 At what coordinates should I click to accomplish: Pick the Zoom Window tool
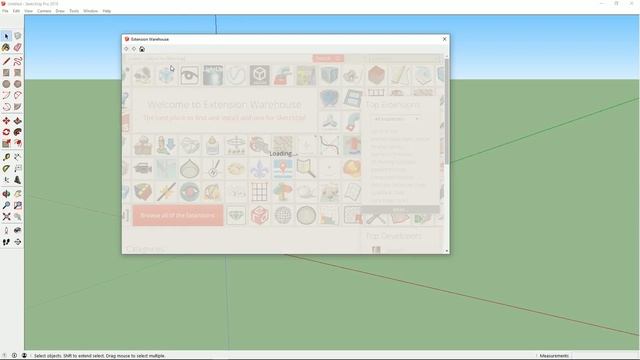coord(18,206)
